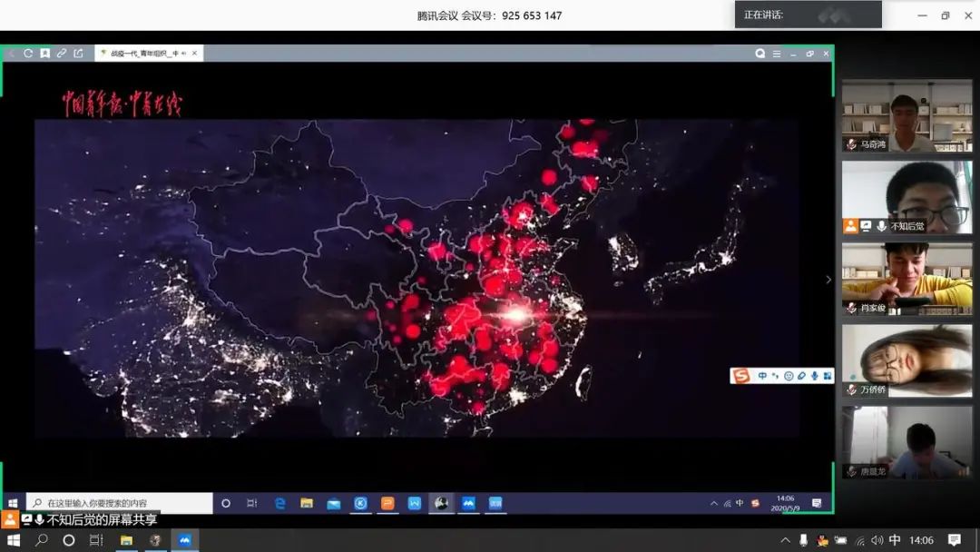Collapse the participant video panel with the chevron
Image resolution: width=980 pixels, height=552 pixels.
828,280
